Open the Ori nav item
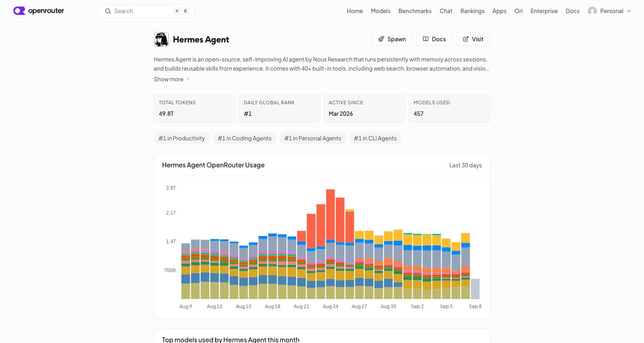 pos(518,11)
